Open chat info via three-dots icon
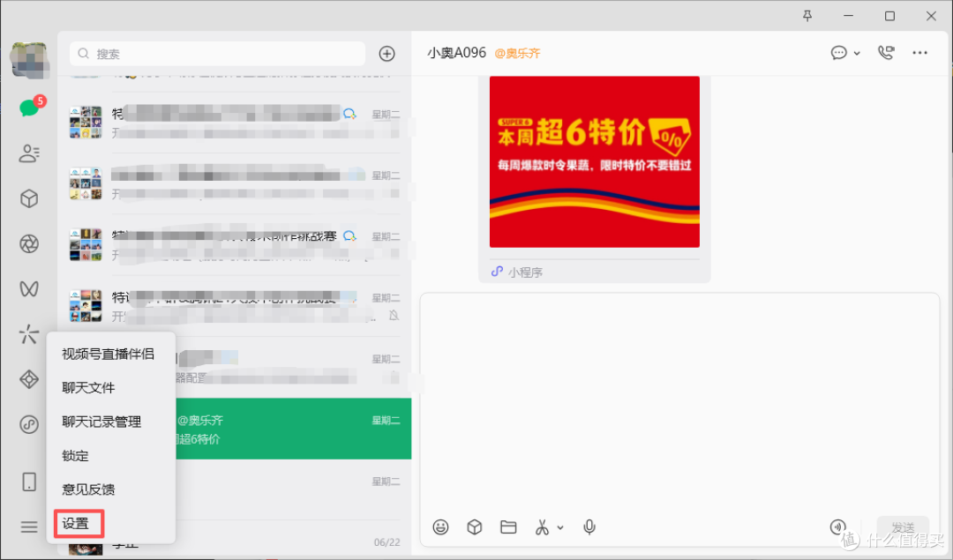This screenshot has width=953, height=560. pyautogui.click(x=920, y=53)
